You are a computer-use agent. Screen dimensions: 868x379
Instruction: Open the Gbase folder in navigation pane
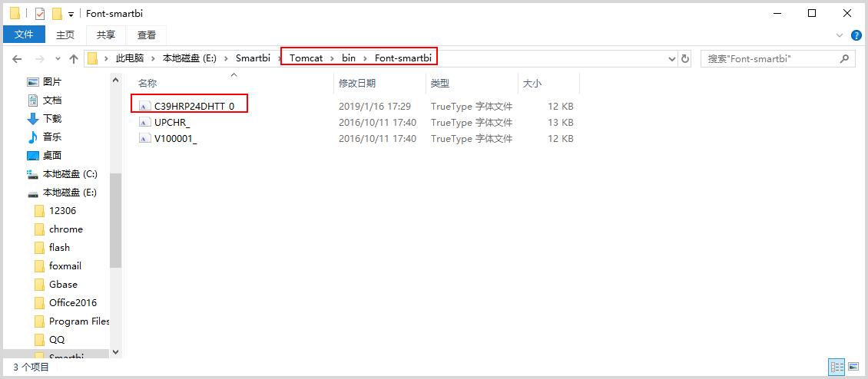[63, 285]
